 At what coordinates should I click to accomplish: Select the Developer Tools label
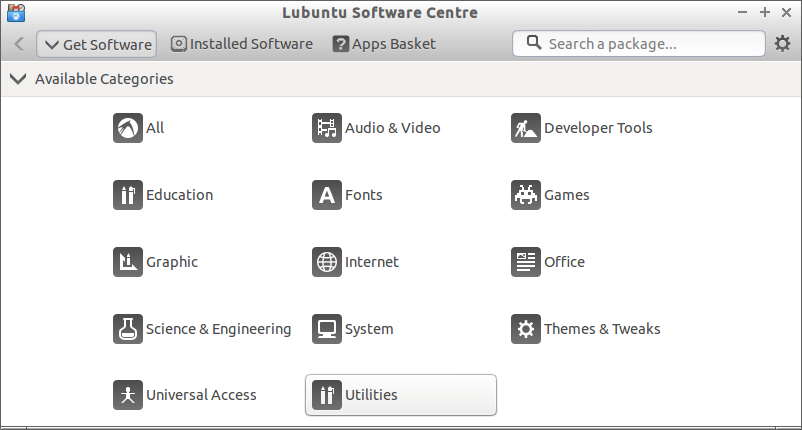click(x=598, y=128)
